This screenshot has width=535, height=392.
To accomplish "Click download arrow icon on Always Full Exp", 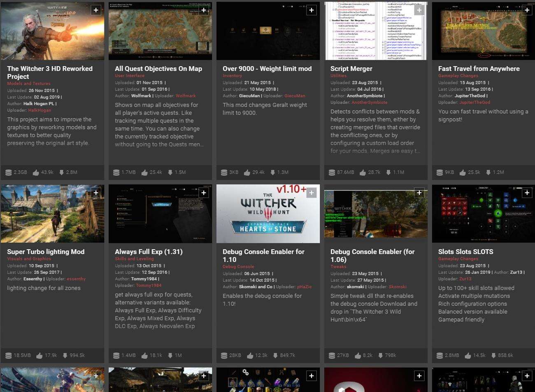I will pos(170,355).
